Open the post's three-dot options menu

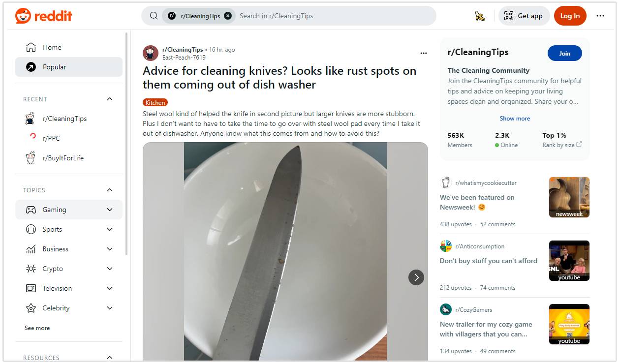[424, 53]
